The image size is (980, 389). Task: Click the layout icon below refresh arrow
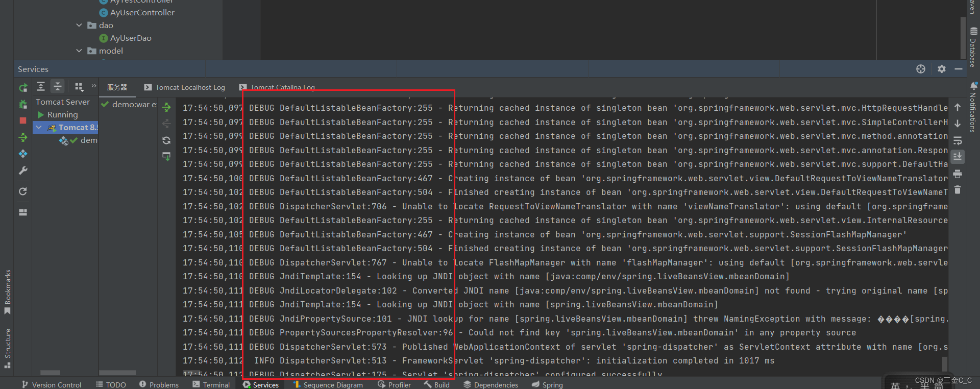click(23, 212)
